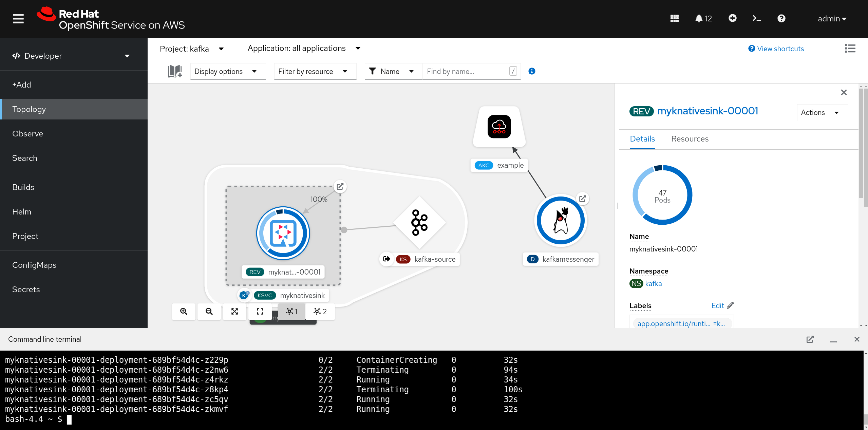Select Observe in the sidebar

point(28,134)
